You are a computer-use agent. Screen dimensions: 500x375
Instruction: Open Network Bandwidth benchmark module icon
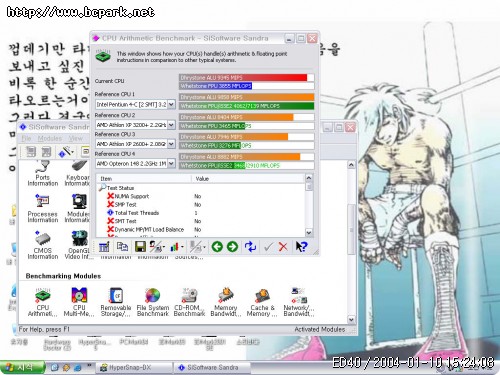pos(299,303)
